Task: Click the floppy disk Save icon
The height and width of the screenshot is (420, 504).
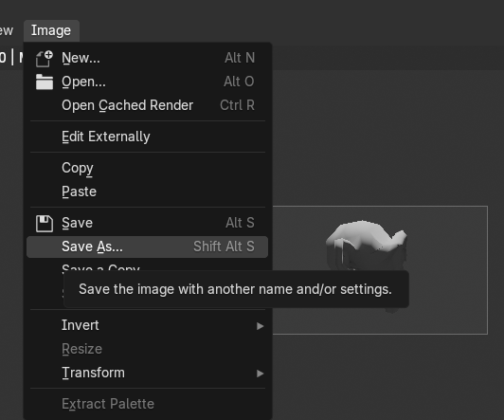Action: 45,223
